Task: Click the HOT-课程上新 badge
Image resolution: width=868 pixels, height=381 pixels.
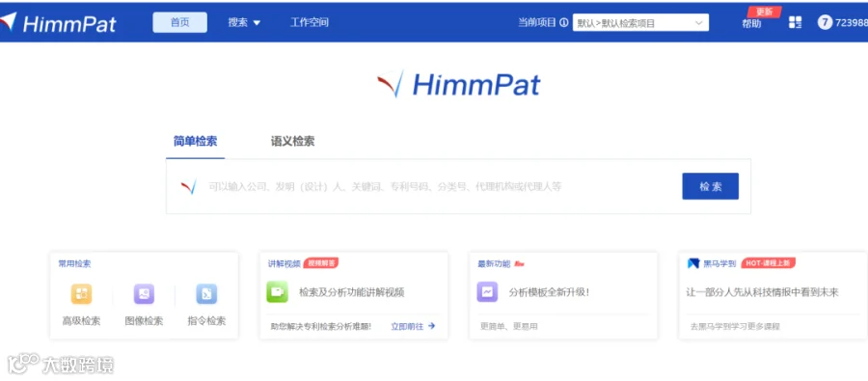Action: [769, 263]
